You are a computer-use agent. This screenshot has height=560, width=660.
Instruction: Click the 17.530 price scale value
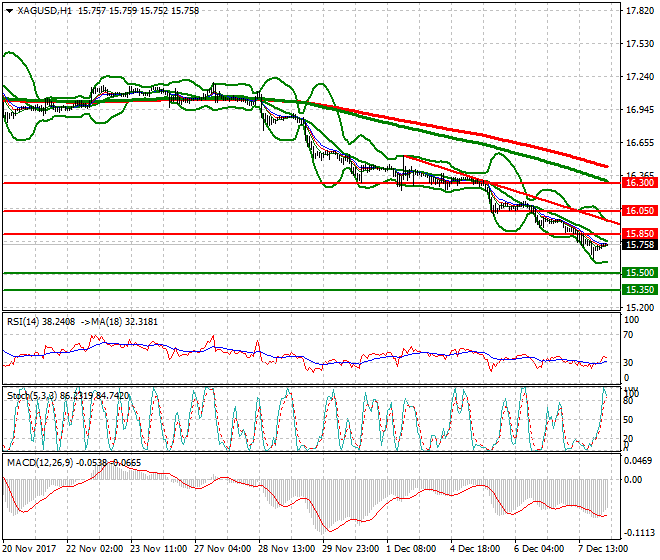click(x=640, y=44)
